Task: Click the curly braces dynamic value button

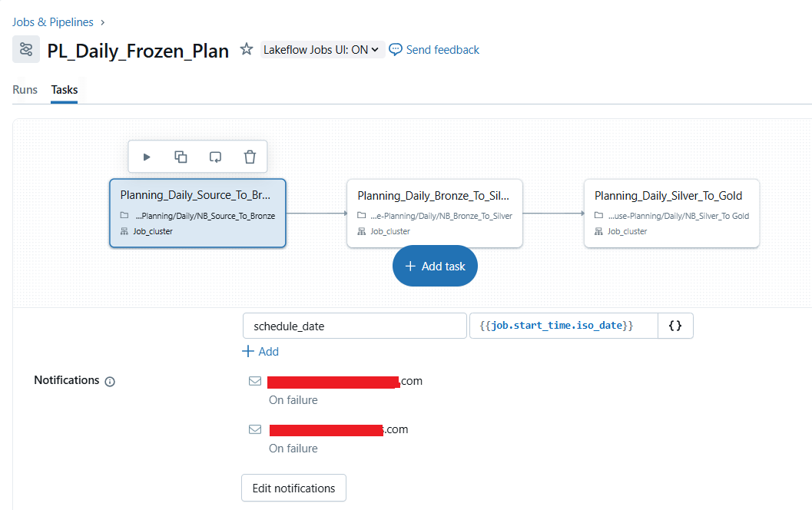Action: click(x=675, y=325)
